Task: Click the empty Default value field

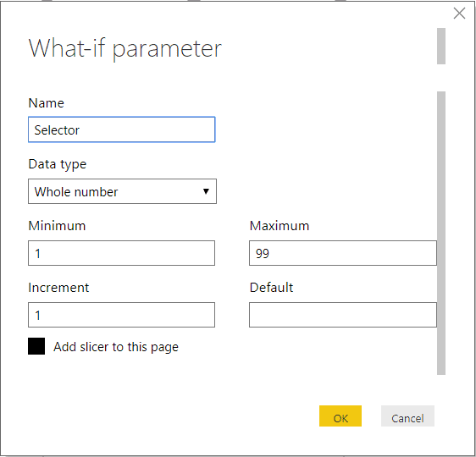Action: (343, 315)
